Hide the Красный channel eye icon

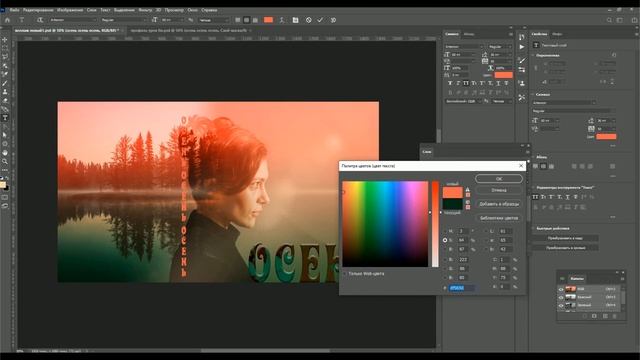pos(561,297)
